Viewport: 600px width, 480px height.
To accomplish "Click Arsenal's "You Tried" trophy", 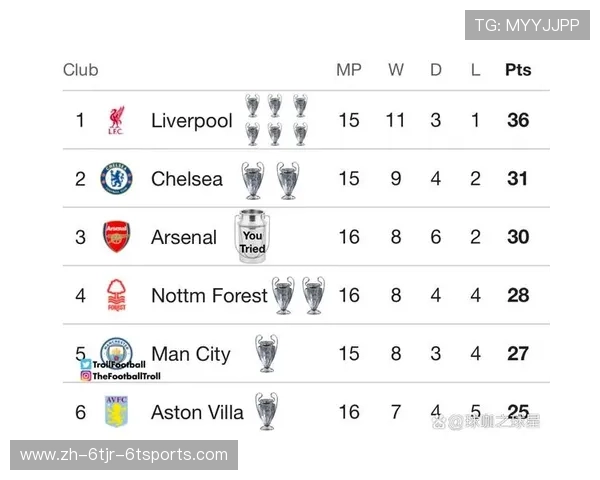I will point(251,238).
